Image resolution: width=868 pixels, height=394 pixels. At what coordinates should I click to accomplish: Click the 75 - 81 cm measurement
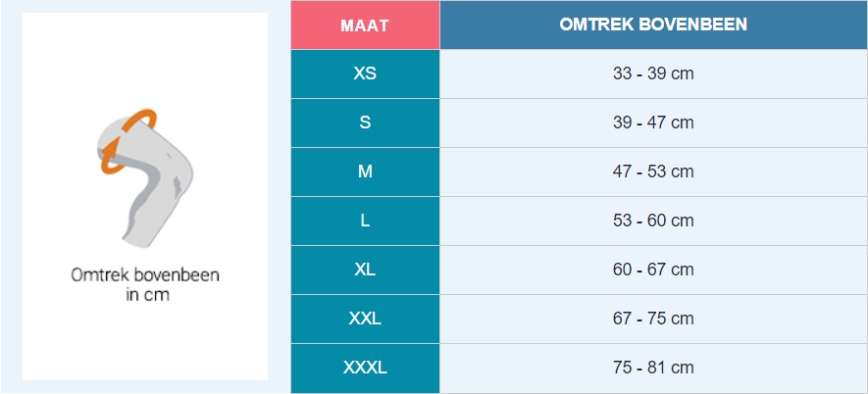click(x=653, y=369)
